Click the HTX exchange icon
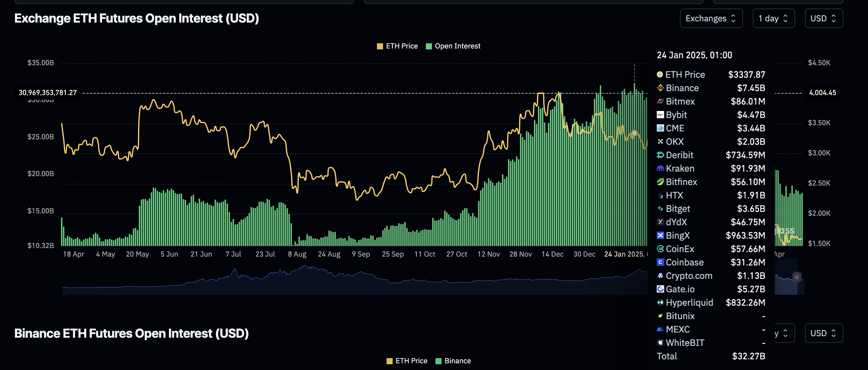The width and height of the screenshot is (868, 370). [660, 195]
